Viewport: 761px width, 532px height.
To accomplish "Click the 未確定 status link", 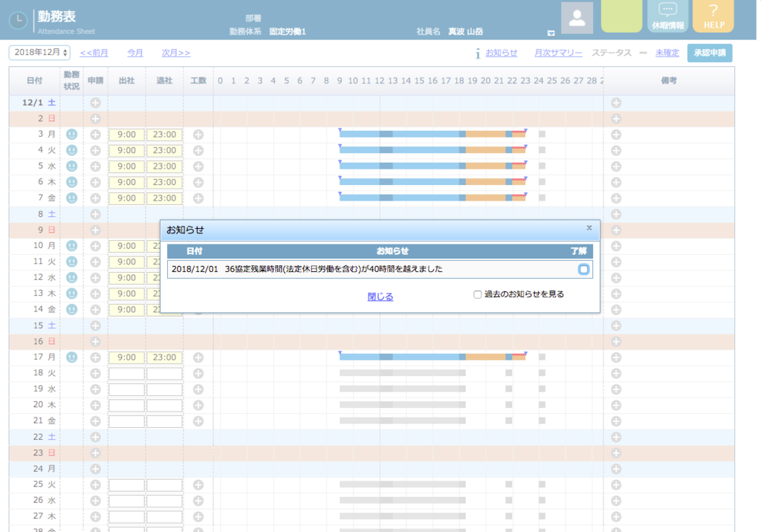I will click(667, 53).
